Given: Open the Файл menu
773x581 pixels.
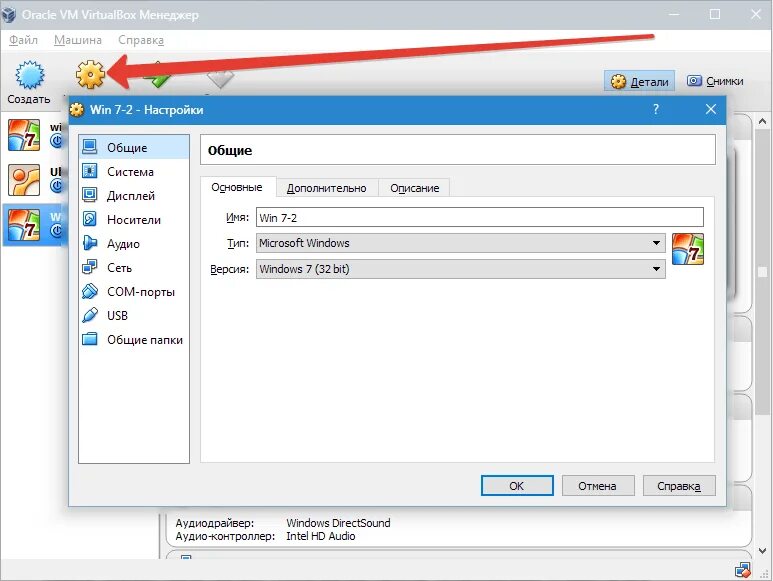Looking at the screenshot, I should click(x=23, y=40).
